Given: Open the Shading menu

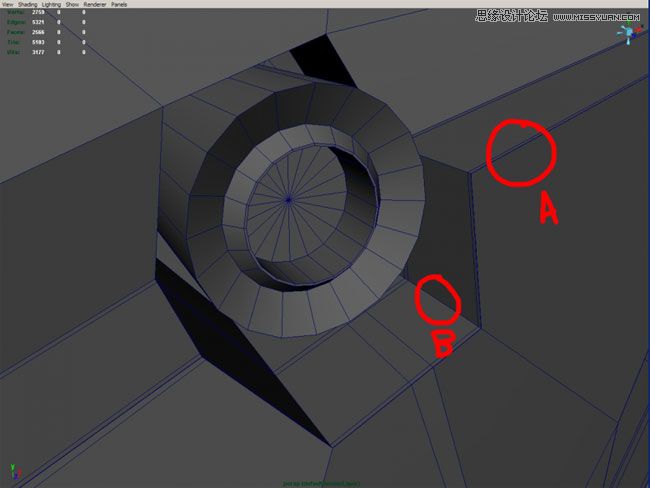Looking at the screenshot, I should point(27,4).
